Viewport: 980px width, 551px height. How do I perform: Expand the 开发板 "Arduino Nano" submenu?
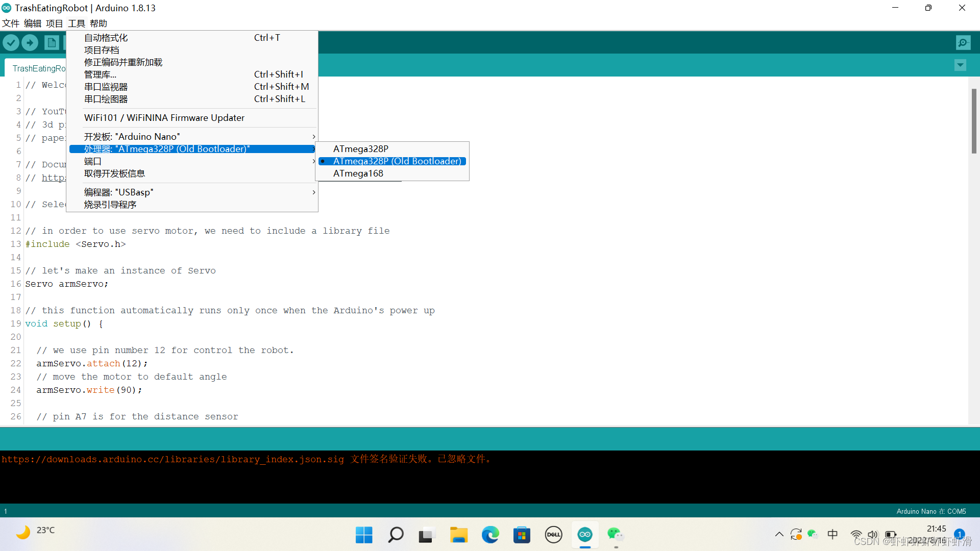193,137
